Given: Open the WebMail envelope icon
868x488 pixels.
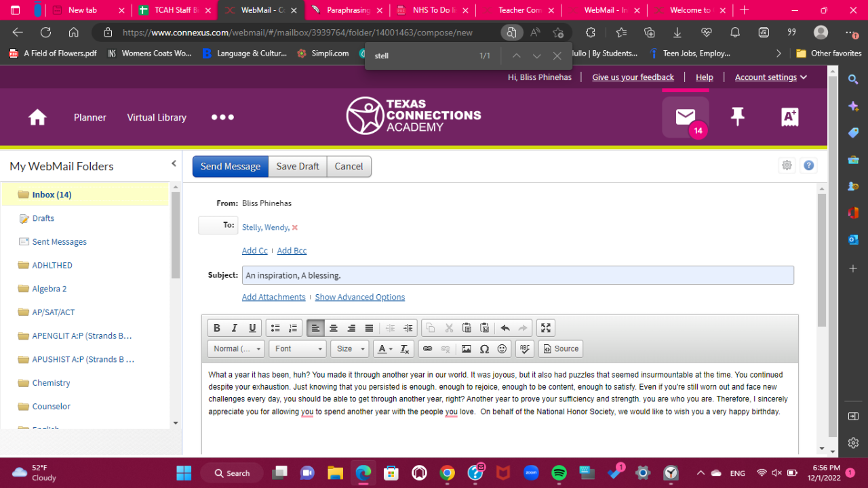Looking at the screenshot, I should click(686, 117).
